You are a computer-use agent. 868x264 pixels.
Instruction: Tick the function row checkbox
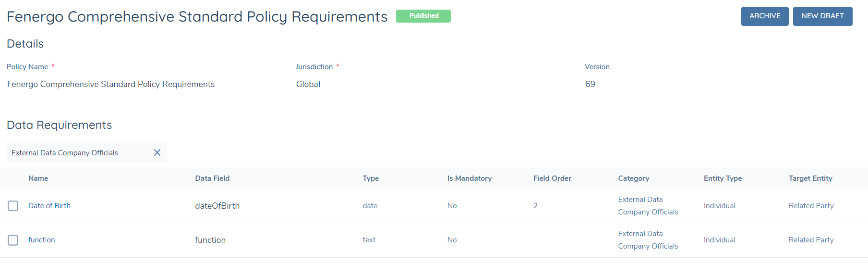[13, 240]
